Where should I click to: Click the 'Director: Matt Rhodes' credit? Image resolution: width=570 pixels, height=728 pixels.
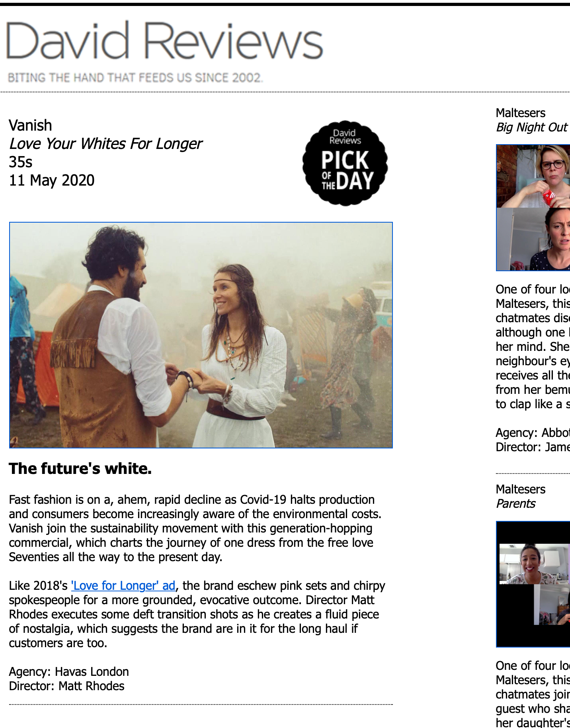(x=67, y=686)
